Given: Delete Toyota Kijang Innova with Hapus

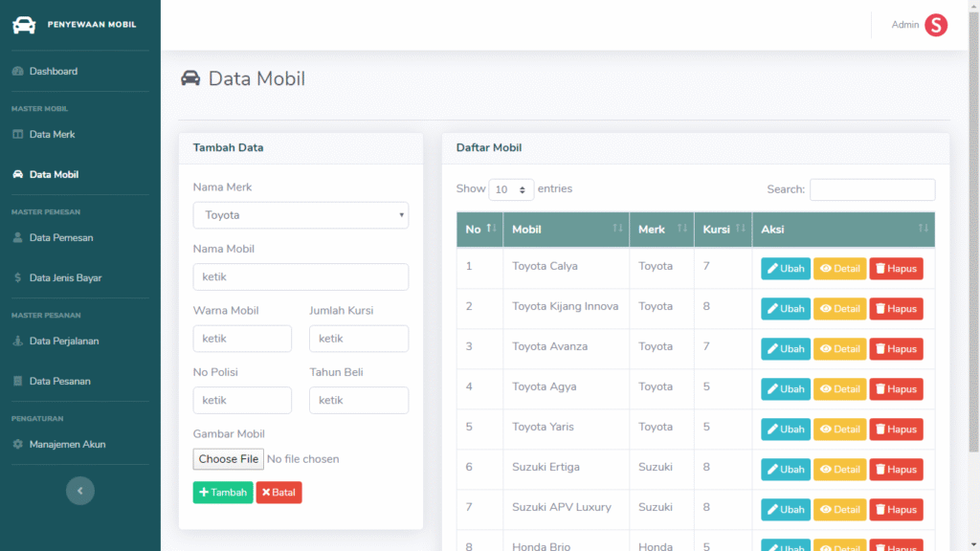Looking at the screenshot, I should pos(896,309).
